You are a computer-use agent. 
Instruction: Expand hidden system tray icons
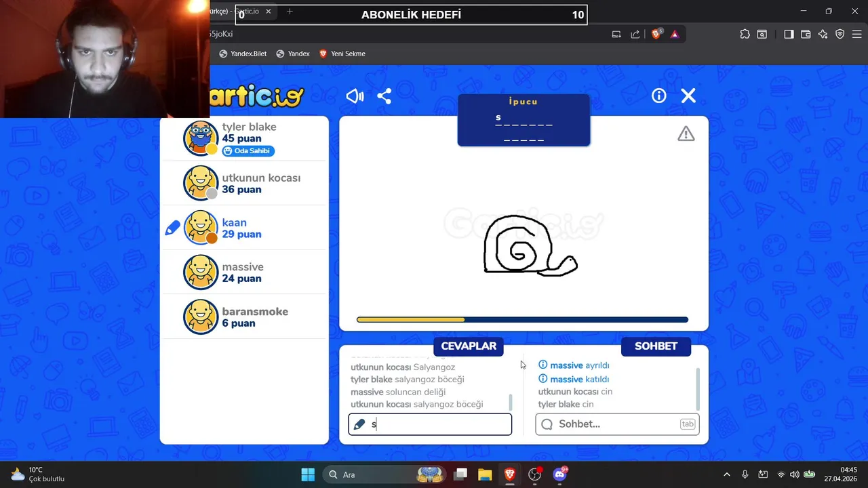point(727,474)
